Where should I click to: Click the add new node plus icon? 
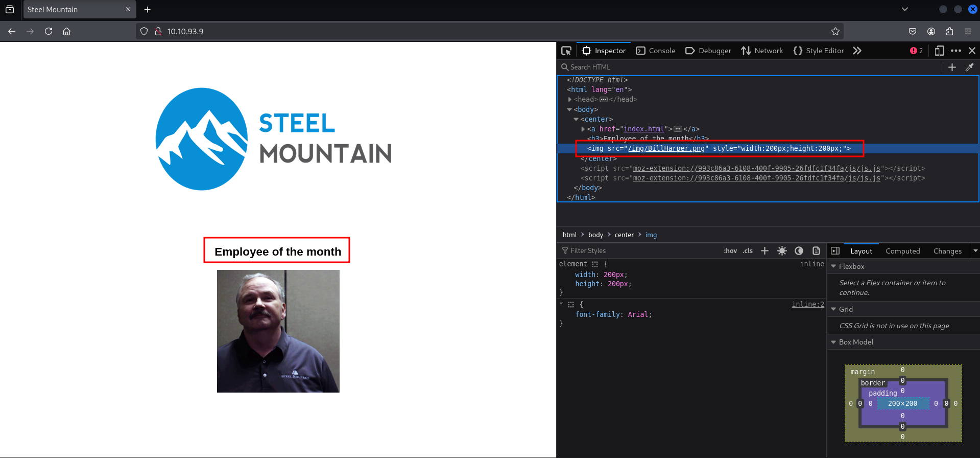[x=952, y=67]
